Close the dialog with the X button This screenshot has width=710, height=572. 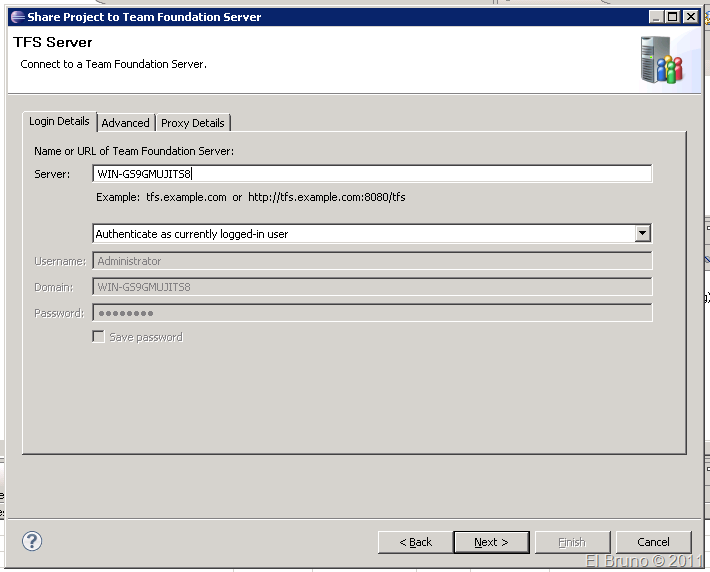(691, 17)
